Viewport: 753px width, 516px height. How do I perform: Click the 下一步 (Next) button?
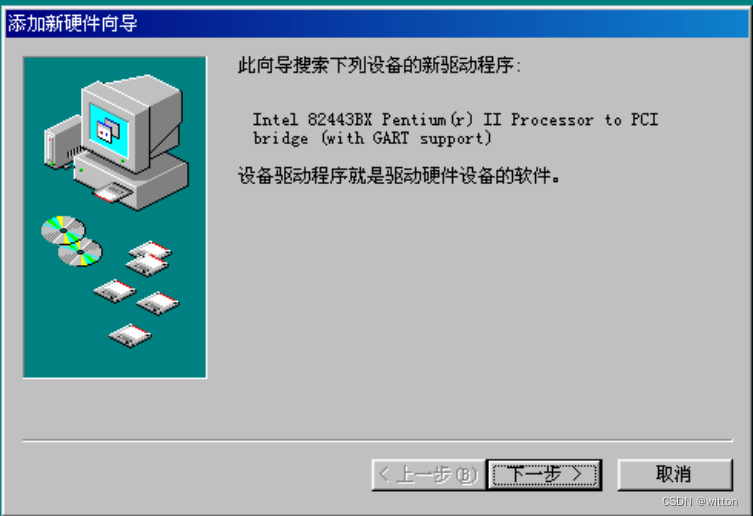point(544,474)
